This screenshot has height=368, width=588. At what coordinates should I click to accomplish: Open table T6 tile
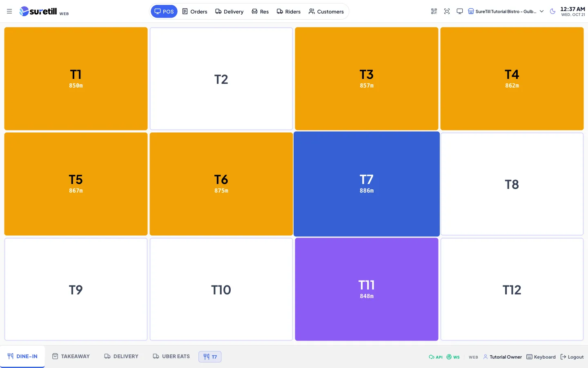[x=221, y=184]
